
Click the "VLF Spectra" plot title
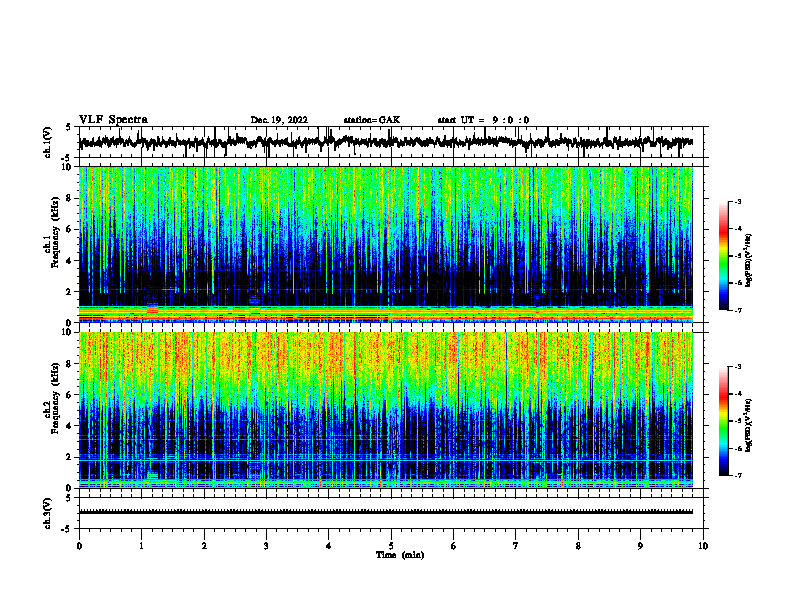point(113,120)
